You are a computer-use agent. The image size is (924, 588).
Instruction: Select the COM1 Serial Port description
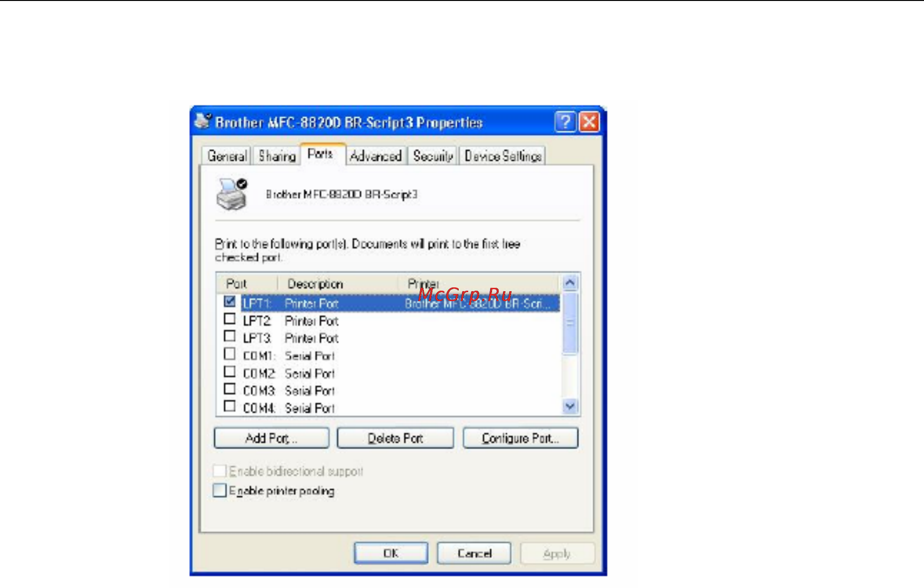[x=310, y=356]
